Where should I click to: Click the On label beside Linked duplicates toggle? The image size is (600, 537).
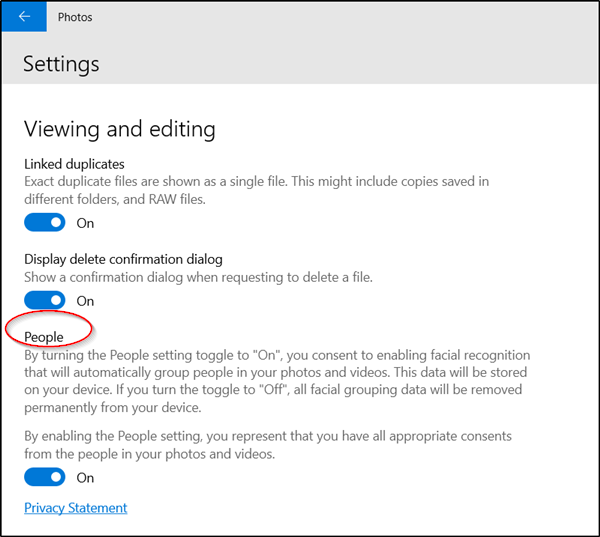(x=85, y=223)
